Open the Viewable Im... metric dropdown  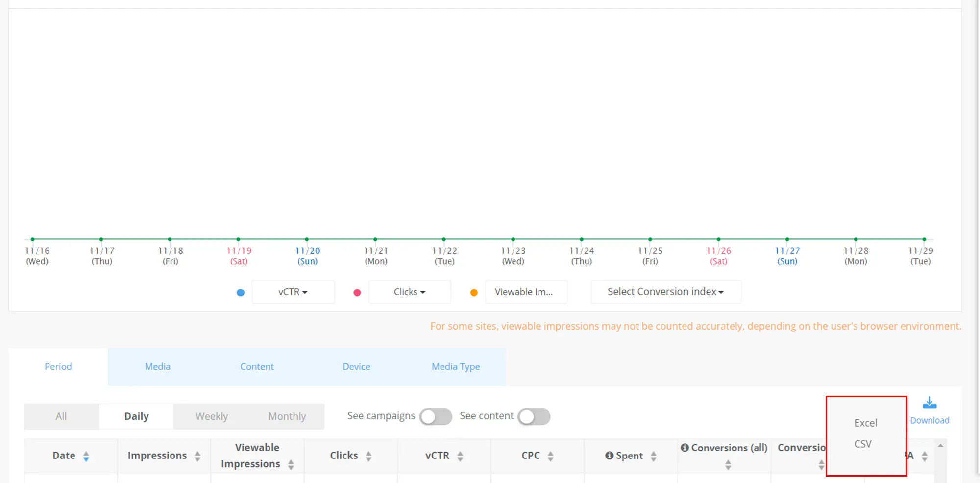[x=527, y=292]
